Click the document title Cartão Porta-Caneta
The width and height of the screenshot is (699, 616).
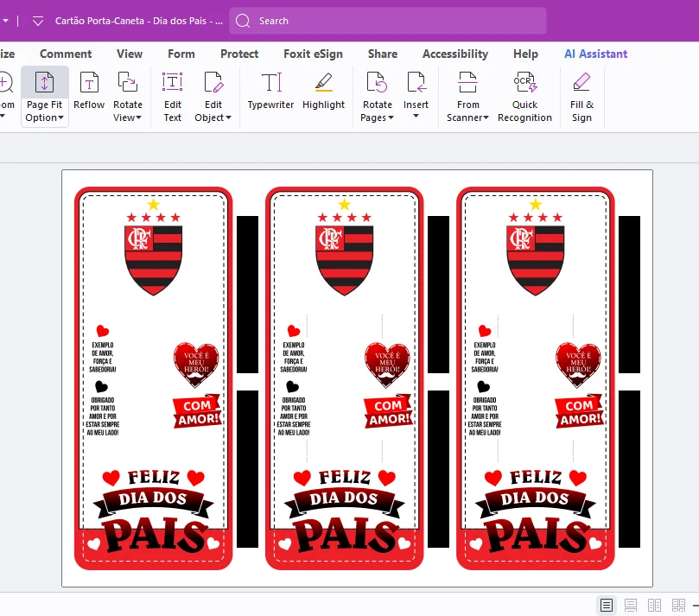tap(138, 21)
